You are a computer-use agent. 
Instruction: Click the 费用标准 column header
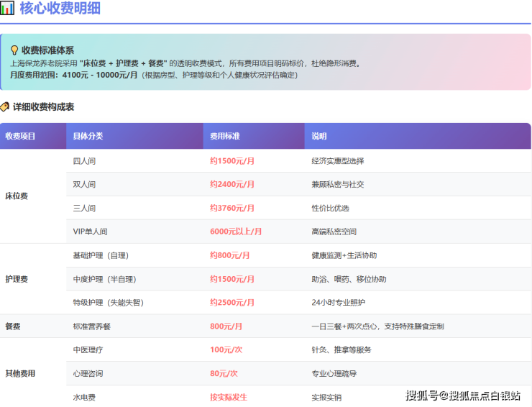[x=224, y=136]
